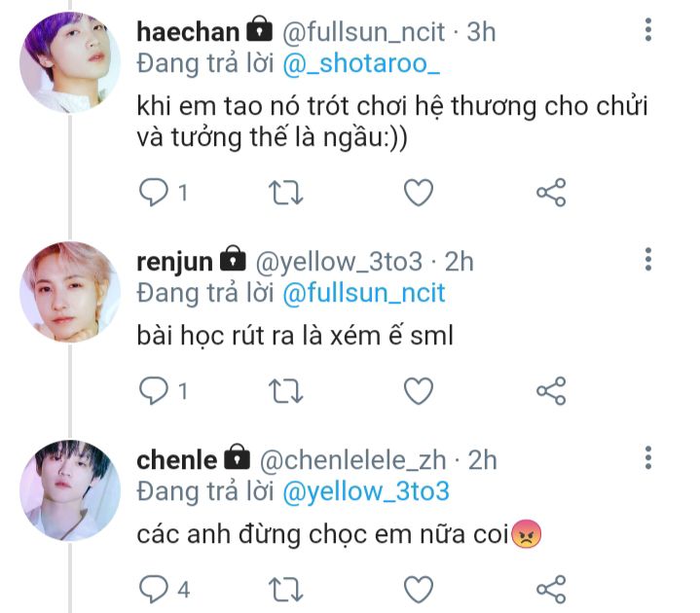
Task: Open the @fullsun_ncit mention link
Action: (x=363, y=292)
